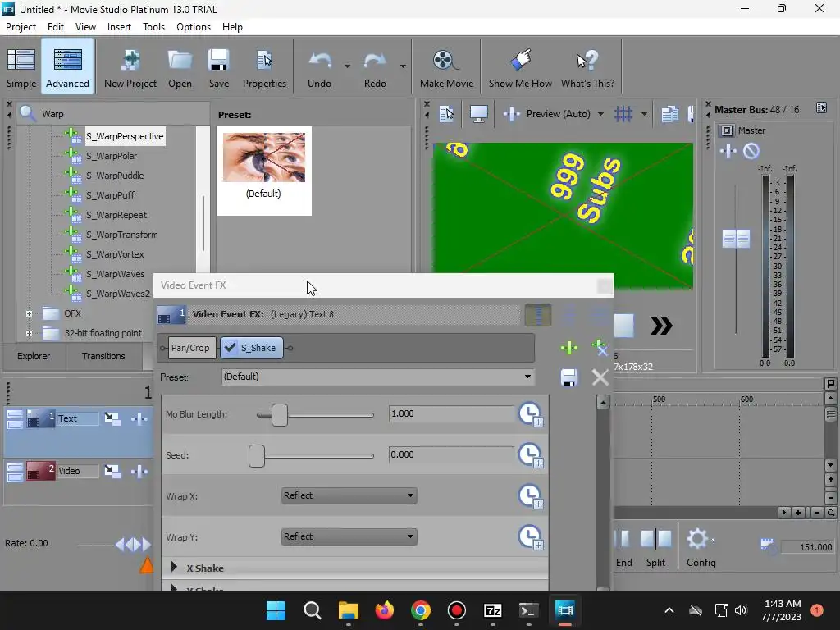Open the Undo history dropdown arrow
This screenshot has width=840, height=630.
click(x=347, y=66)
